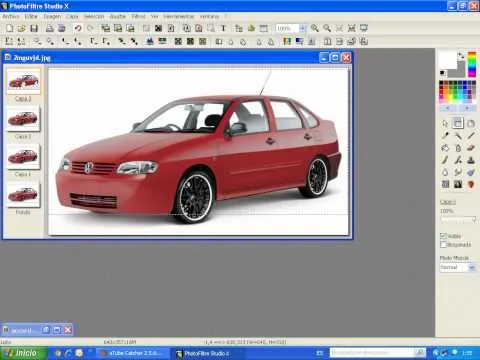Screen dimensions: 480x360
Task: Select the Smudge finger tool
Action: [x=458, y=172]
